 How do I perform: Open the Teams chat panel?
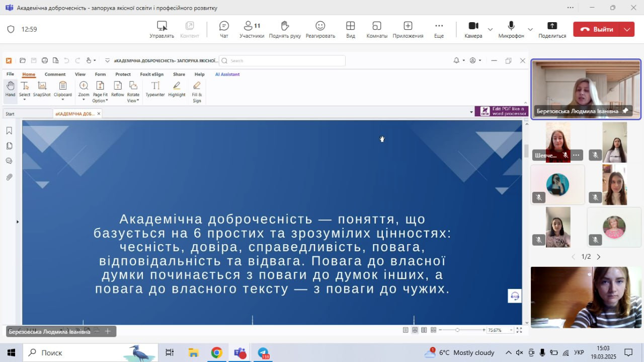point(224,29)
